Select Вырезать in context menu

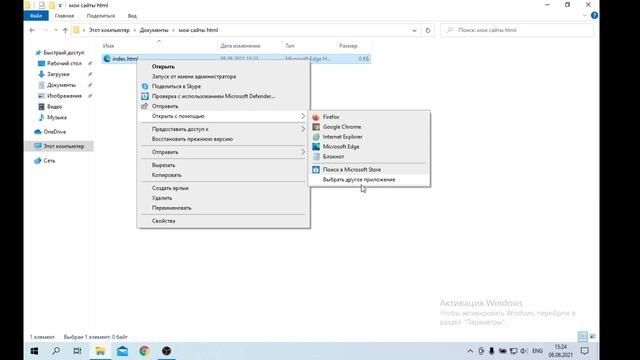tap(223, 165)
